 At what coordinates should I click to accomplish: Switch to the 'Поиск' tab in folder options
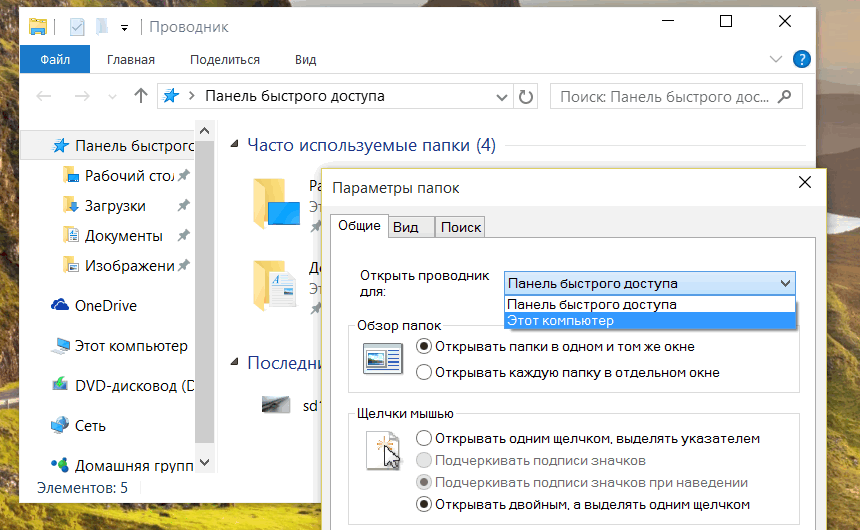[x=461, y=227]
